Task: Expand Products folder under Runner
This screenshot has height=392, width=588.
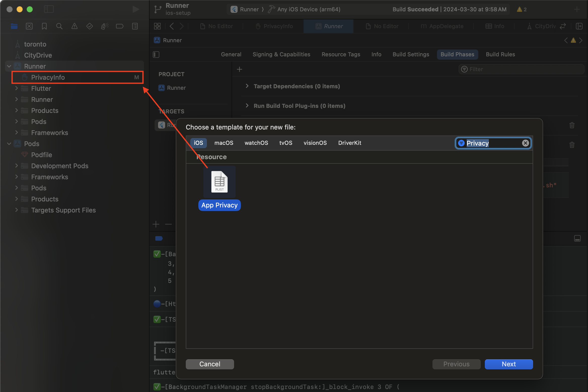Action: 16,111
